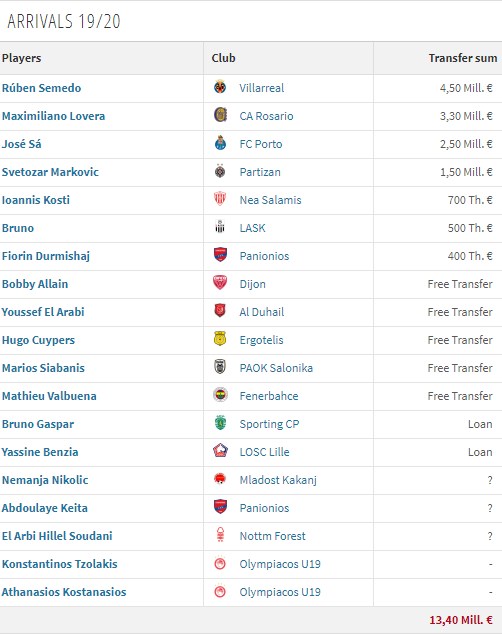Click the LASK club crest icon
This screenshot has height=634, width=502.
coord(220,227)
